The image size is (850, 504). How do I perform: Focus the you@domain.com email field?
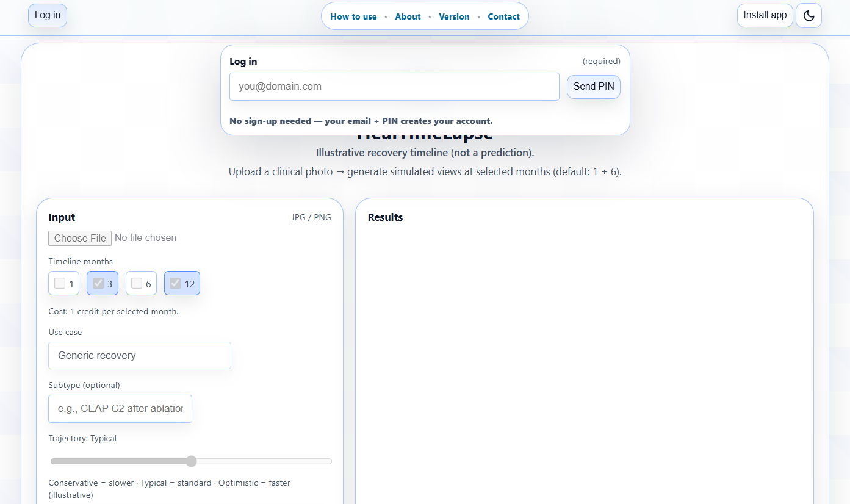tap(394, 87)
